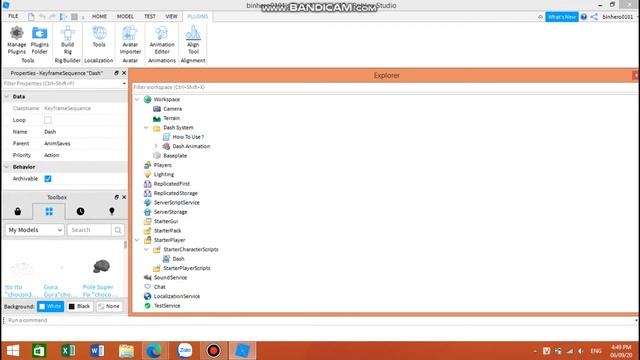The height and width of the screenshot is (360, 640).
Task: Open the Filter Properties dropdown arrow
Action: 124,84
